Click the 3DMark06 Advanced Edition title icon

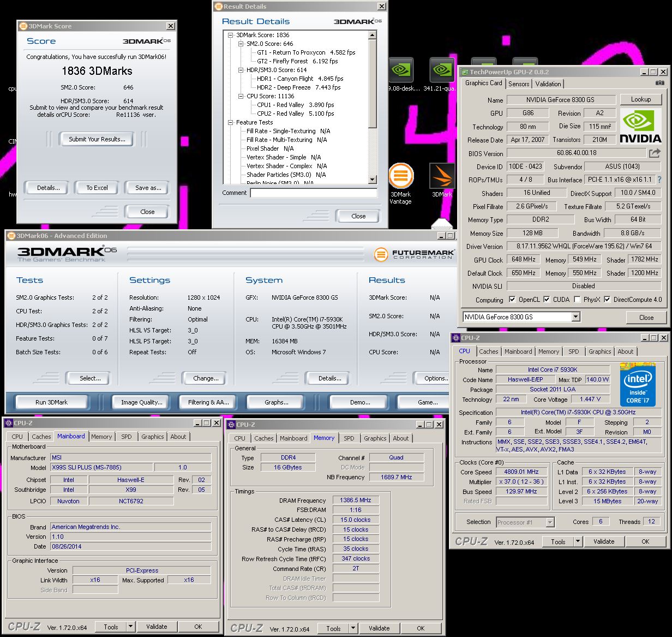coord(11,236)
